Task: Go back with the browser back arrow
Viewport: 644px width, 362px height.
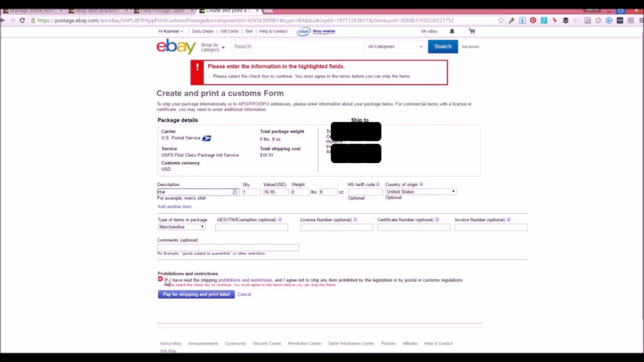Action: pyautogui.click(x=3, y=20)
